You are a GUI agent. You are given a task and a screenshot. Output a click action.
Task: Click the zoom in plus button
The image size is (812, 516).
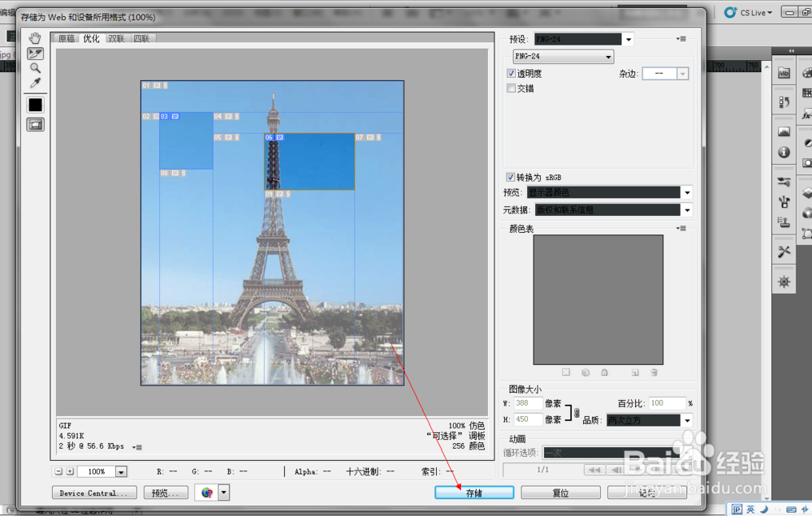pyautogui.click(x=70, y=471)
